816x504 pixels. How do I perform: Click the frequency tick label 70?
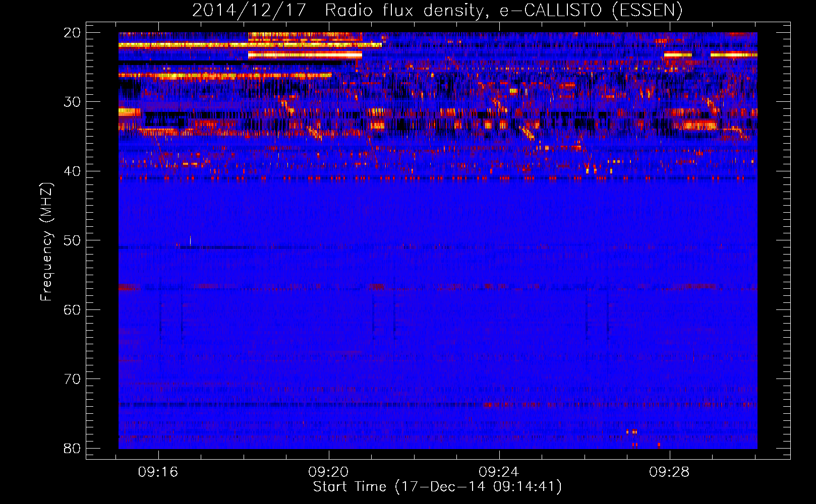coord(72,379)
